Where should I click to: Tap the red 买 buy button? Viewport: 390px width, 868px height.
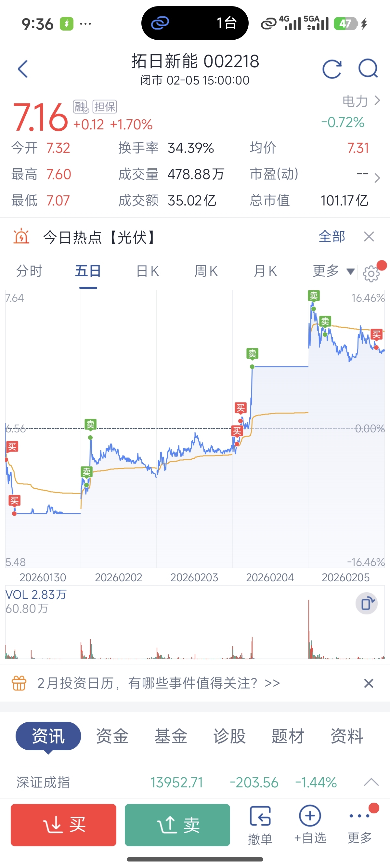(63, 825)
